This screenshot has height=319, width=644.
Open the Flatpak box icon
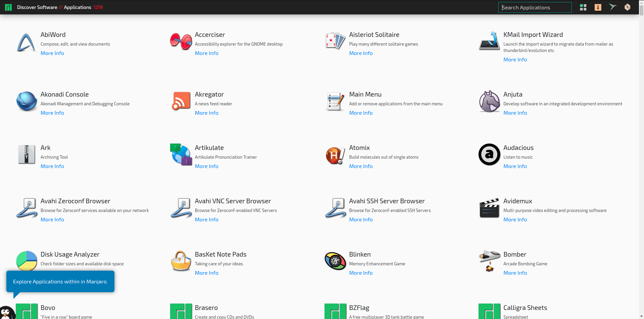[x=628, y=7]
